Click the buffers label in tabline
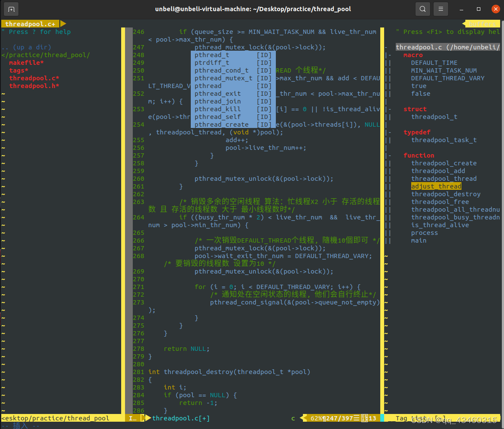 coord(483,24)
